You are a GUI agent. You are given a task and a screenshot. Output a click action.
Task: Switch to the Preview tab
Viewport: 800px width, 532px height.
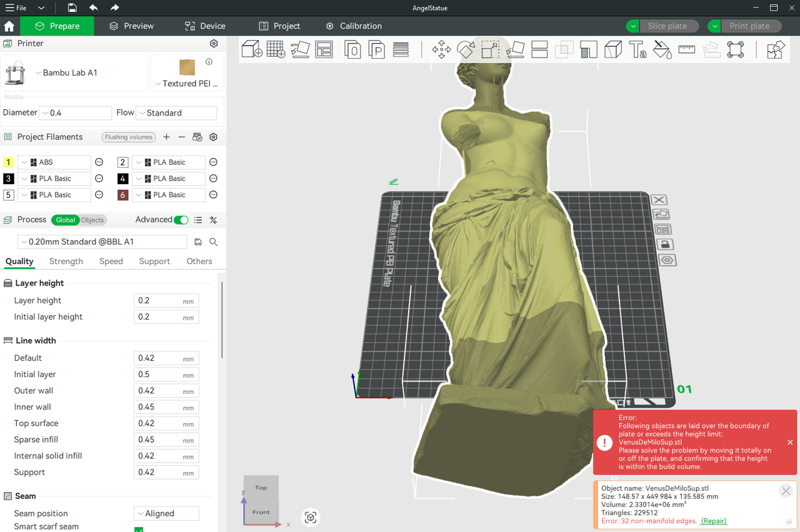click(x=131, y=26)
